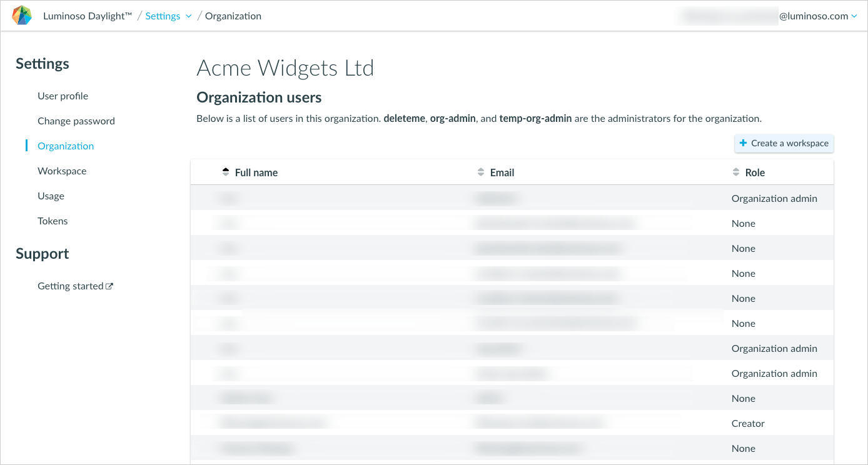The height and width of the screenshot is (465, 868).
Task: Click the bold temp-org-admin administrator name
Action: [535, 118]
